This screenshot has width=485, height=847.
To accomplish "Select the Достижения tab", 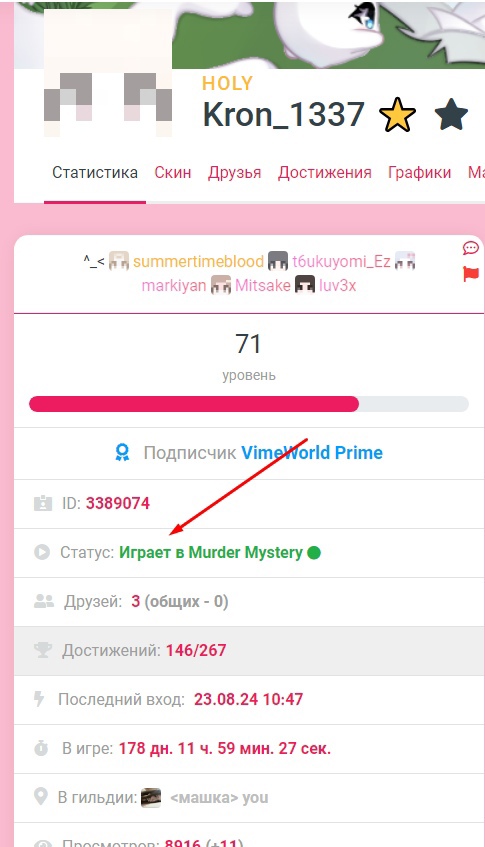I will click(325, 173).
